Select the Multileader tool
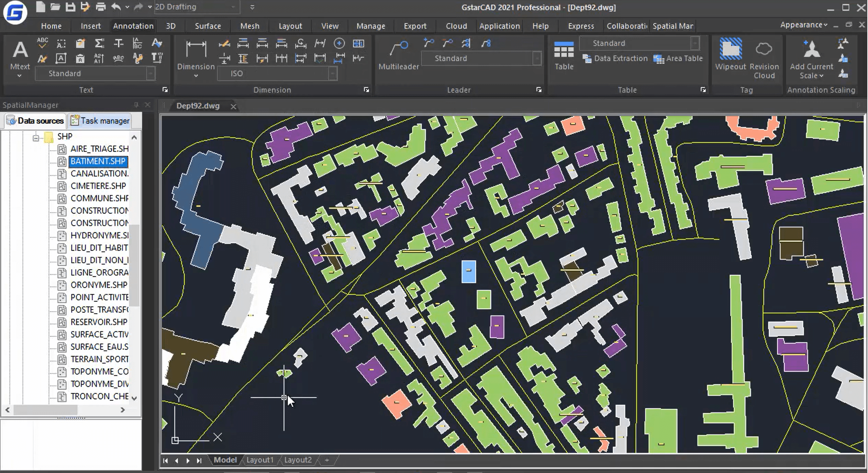Screen dimensions: 868x473 (399, 55)
